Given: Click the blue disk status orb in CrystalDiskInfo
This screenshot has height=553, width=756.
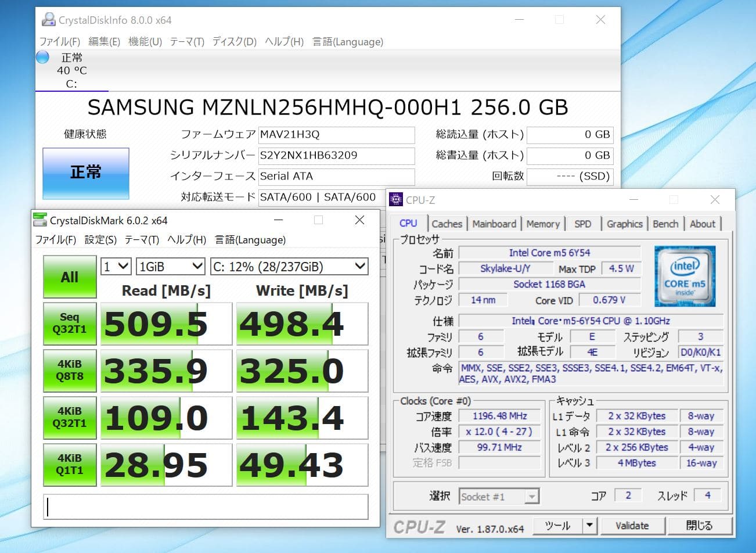Looking at the screenshot, I should pos(43,57).
